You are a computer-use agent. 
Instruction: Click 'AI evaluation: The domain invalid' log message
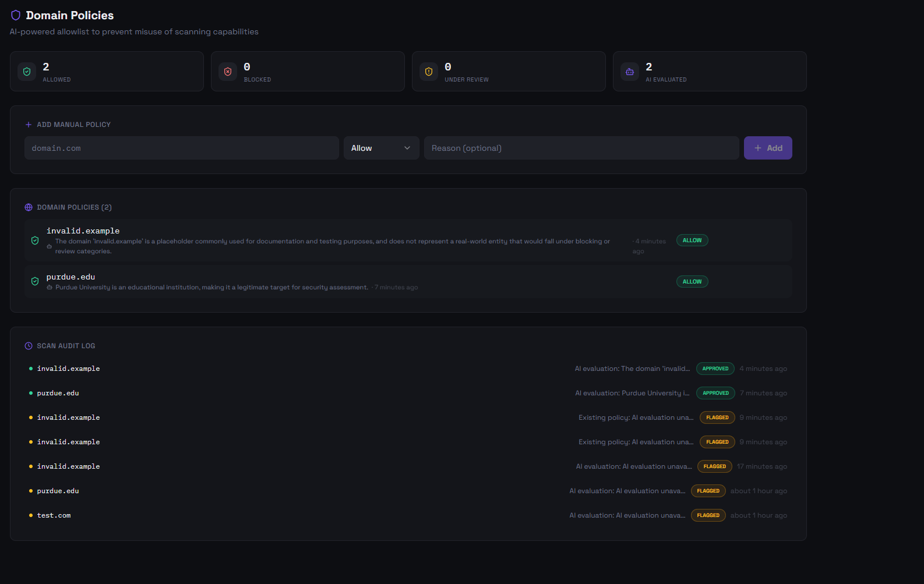[x=632, y=369]
